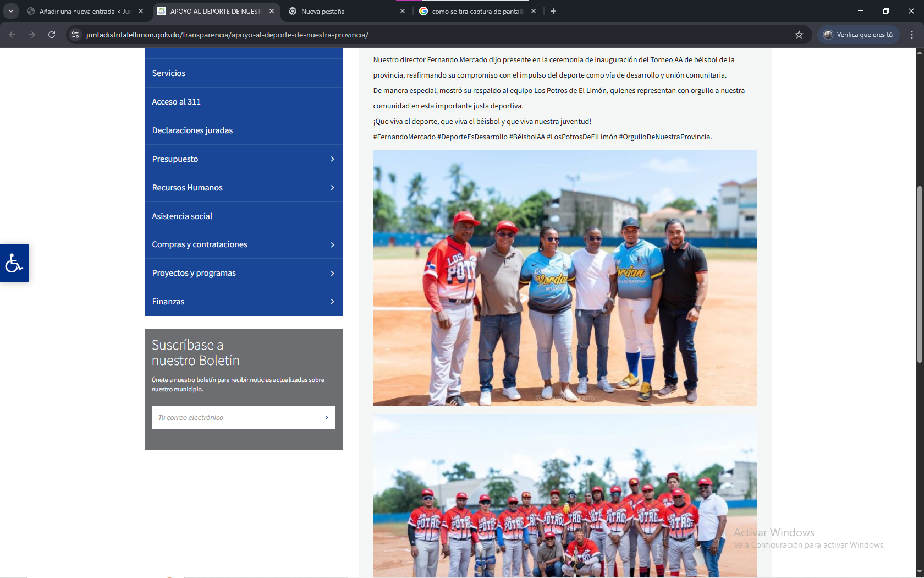Expand Compras y contrataciones submenu
The image size is (924, 578).
(332, 245)
